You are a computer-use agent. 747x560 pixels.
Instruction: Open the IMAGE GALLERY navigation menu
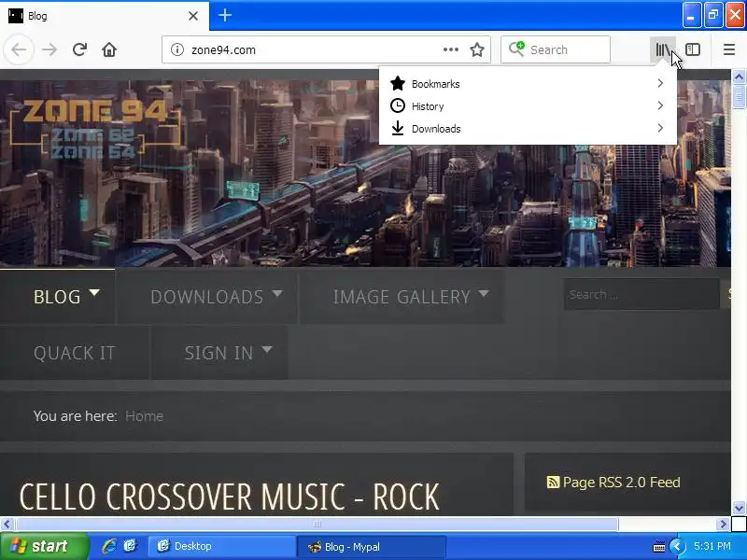[402, 297]
